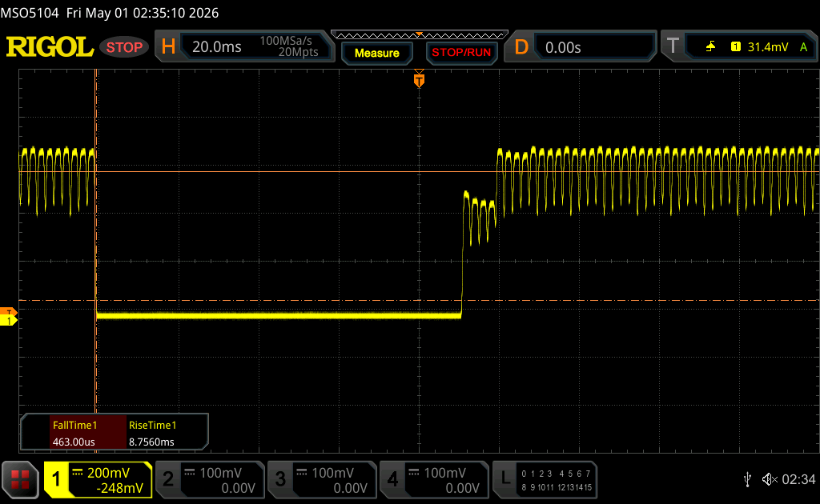Open the horizontal timebase H panel
The image size is (820, 504).
point(245,46)
